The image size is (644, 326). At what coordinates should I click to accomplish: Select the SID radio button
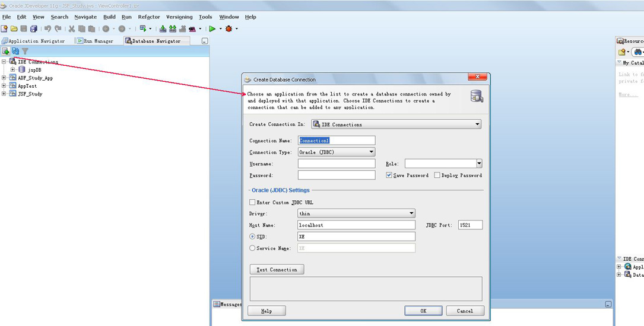pos(252,236)
